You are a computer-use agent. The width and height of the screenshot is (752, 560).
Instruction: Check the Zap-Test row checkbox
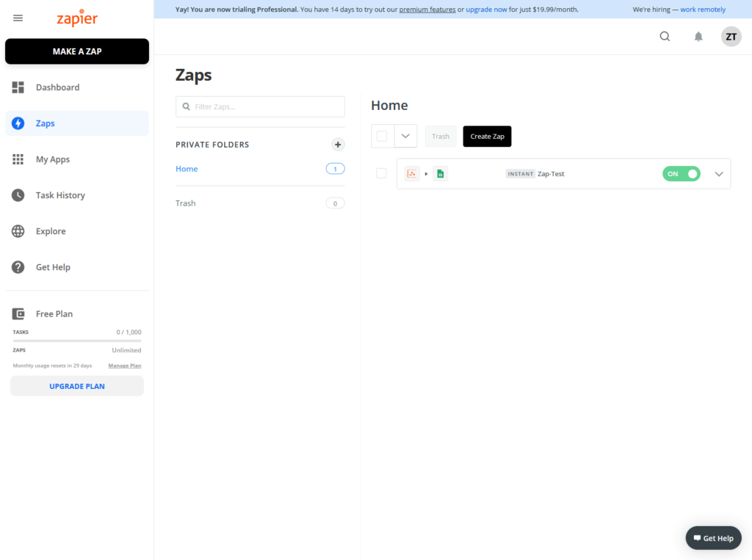tap(381, 173)
